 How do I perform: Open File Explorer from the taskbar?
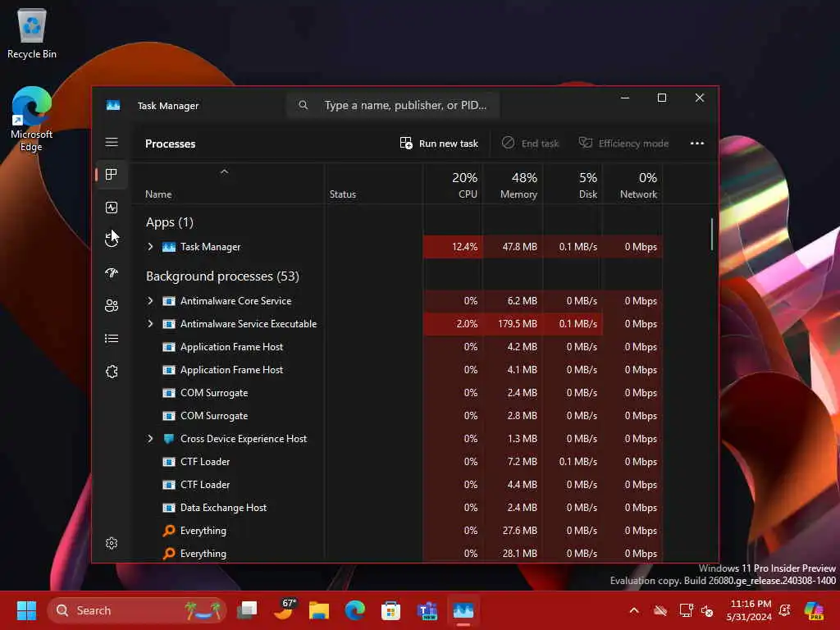click(319, 610)
